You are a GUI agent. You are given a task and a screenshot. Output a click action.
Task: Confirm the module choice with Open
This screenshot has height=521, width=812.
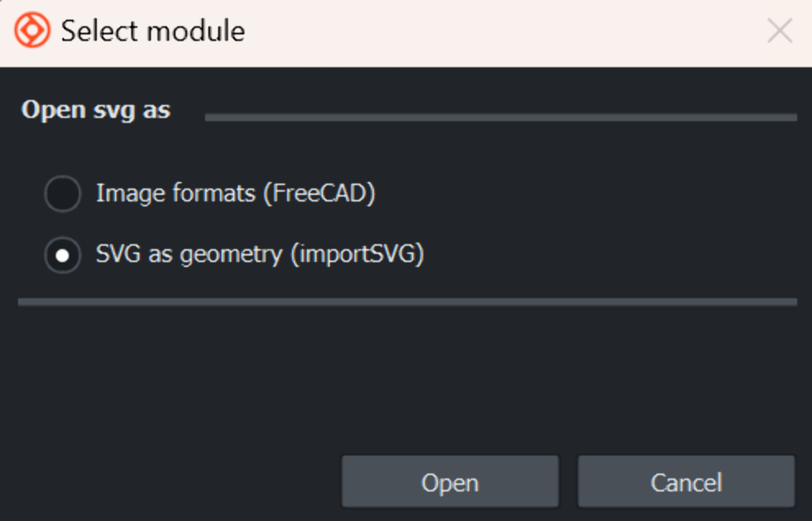(450, 482)
